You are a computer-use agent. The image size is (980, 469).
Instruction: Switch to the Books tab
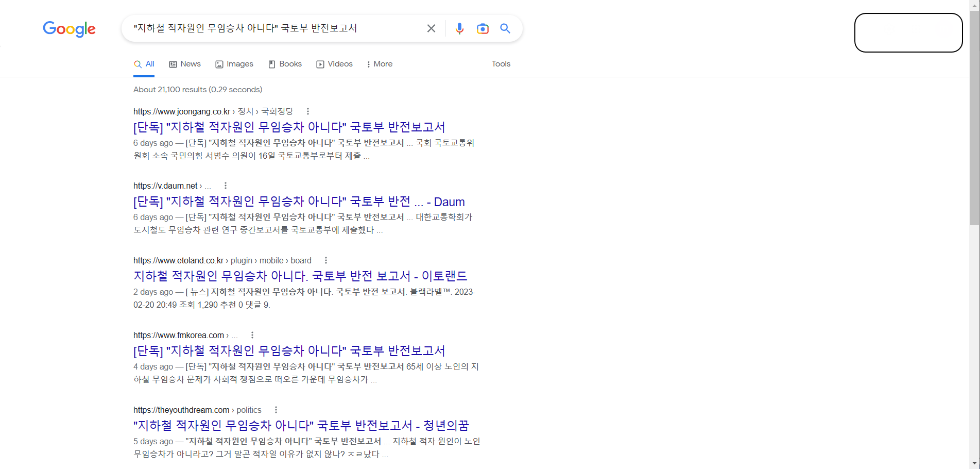[285, 64]
